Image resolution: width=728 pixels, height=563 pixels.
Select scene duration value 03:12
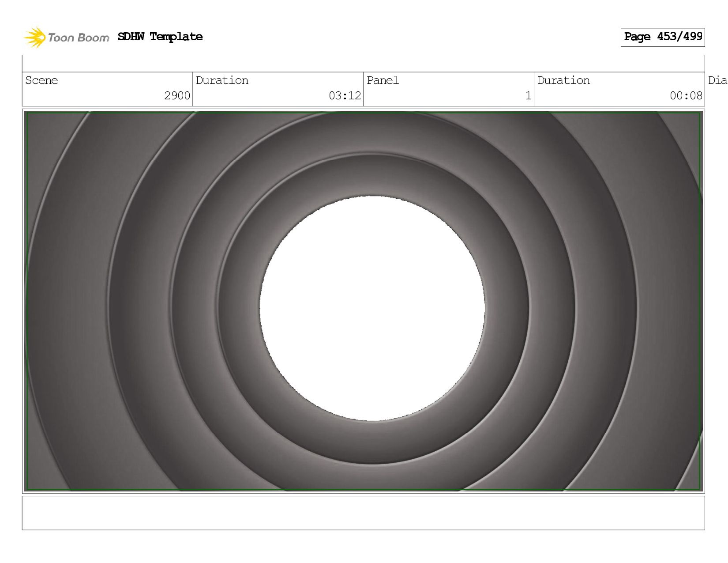345,96
